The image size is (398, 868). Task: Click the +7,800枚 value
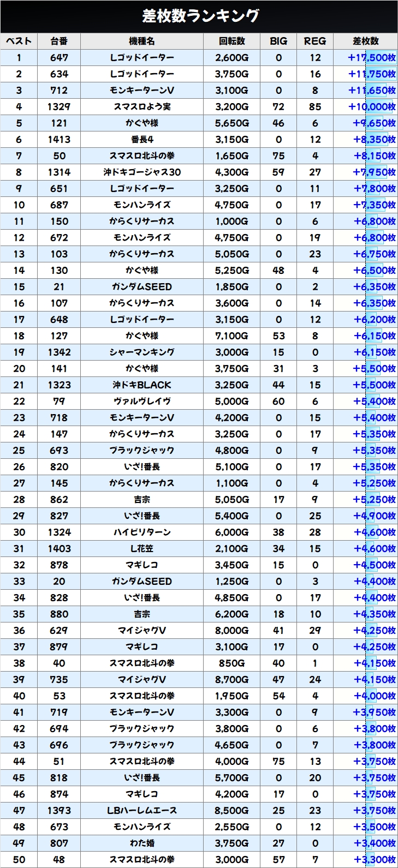point(375,188)
